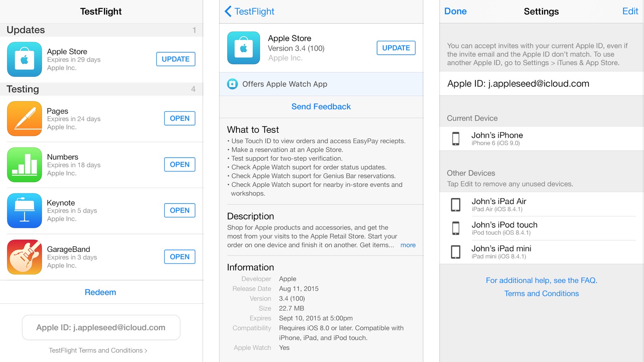The height and width of the screenshot is (362, 644).
Task: Select John's iPad mini row text
Action: [501, 252]
